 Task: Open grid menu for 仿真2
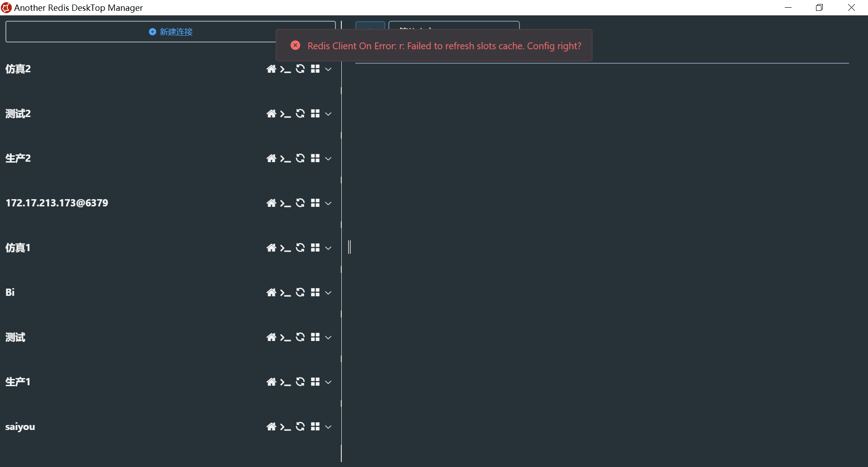tap(315, 69)
